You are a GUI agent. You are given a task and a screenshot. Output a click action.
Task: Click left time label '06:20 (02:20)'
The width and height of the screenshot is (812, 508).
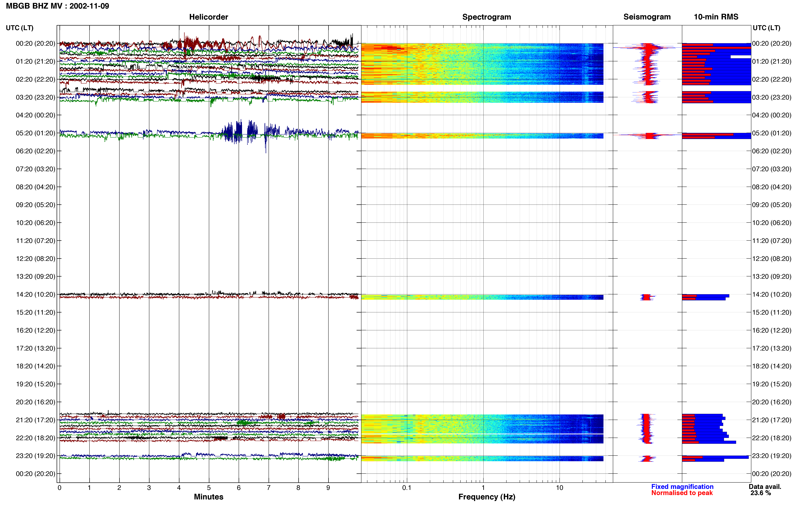point(36,151)
